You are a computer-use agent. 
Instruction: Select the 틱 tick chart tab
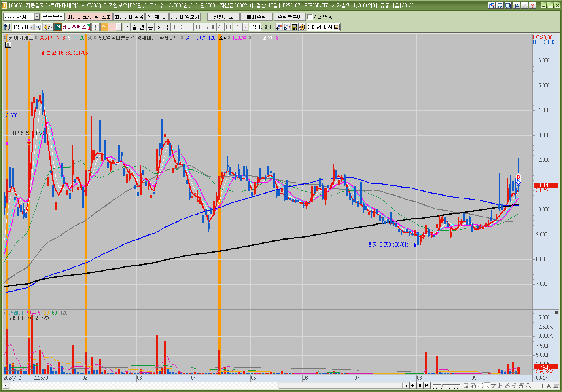[x=166, y=27]
